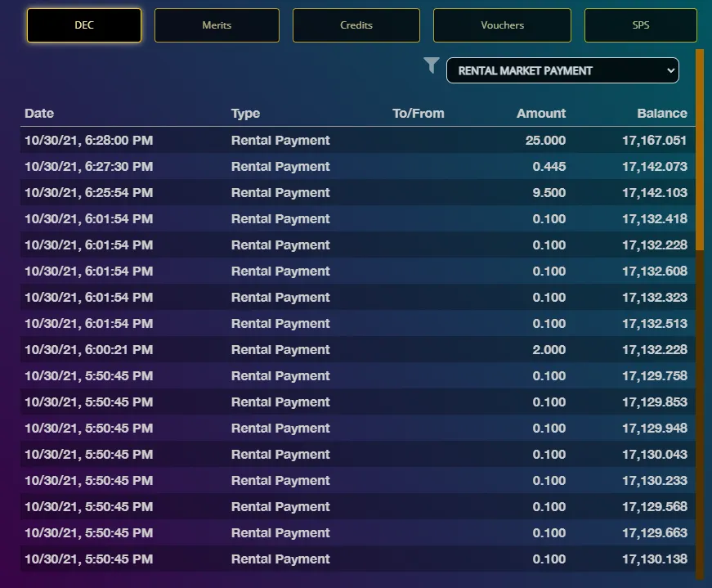
Task: Click Rental Payment in the 17,130.138 row
Action: pos(280,559)
